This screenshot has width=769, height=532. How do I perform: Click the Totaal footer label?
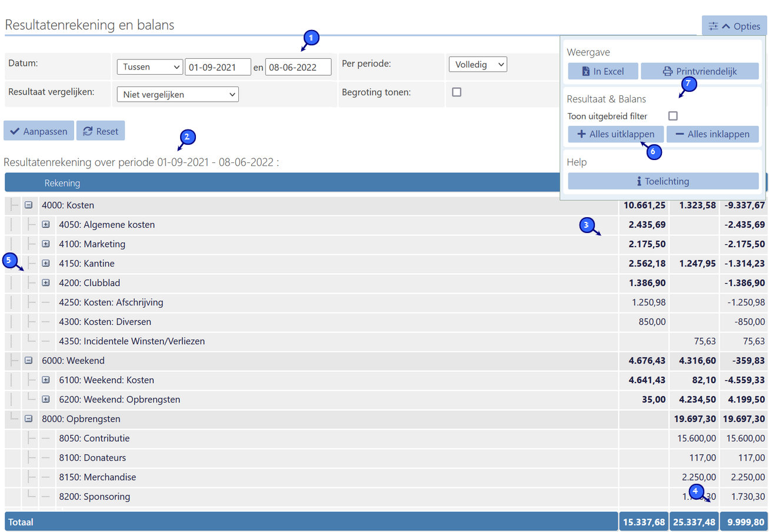pyautogui.click(x=21, y=522)
